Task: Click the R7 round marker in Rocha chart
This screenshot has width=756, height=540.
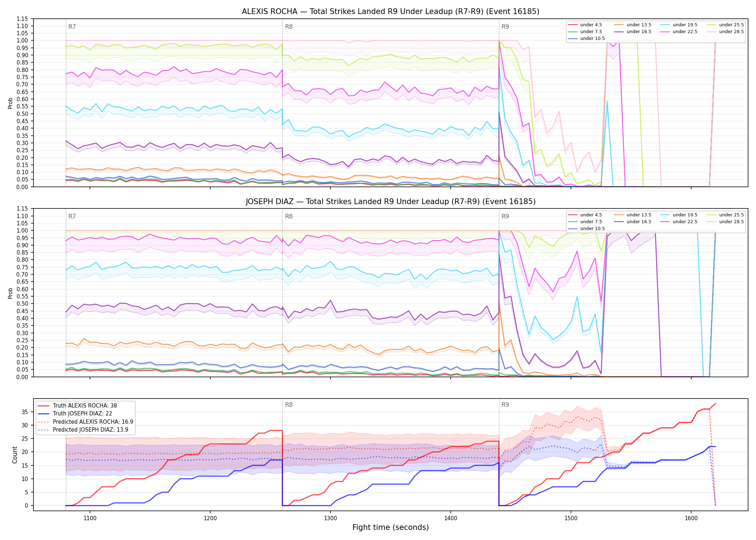Action: 72,27
